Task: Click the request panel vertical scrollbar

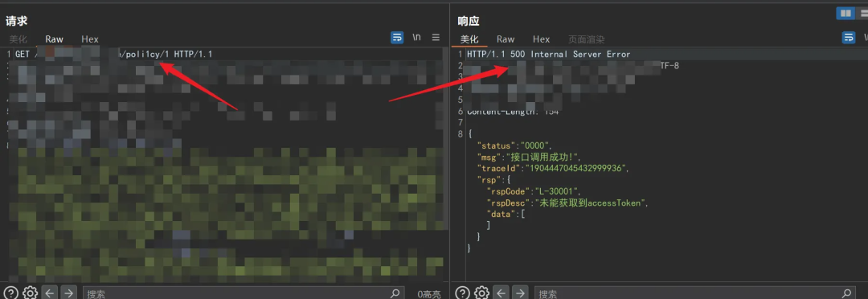Action: tap(445, 138)
